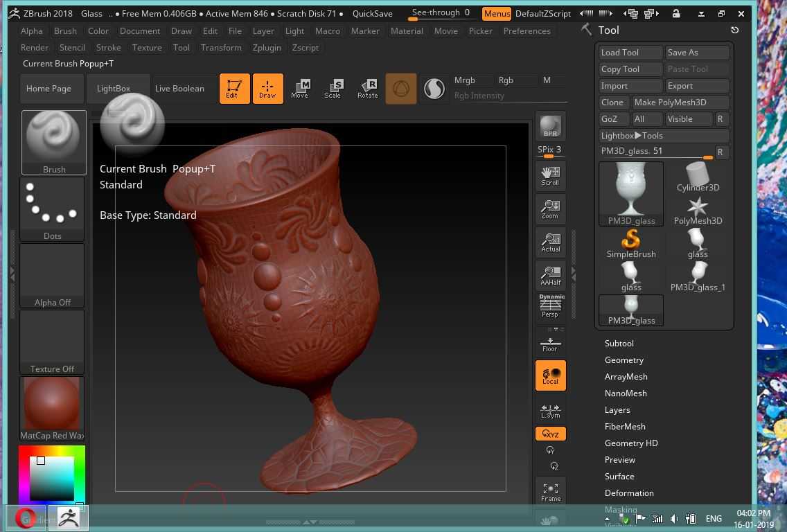The width and height of the screenshot is (787, 532).
Task: Toggle Local transformations button
Action: coord(551,375)
